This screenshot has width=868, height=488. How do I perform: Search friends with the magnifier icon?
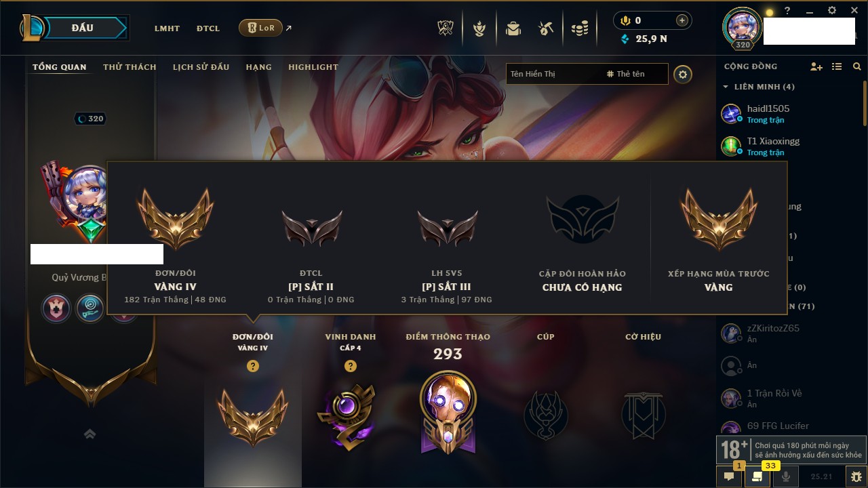click(x=857, y=66)
